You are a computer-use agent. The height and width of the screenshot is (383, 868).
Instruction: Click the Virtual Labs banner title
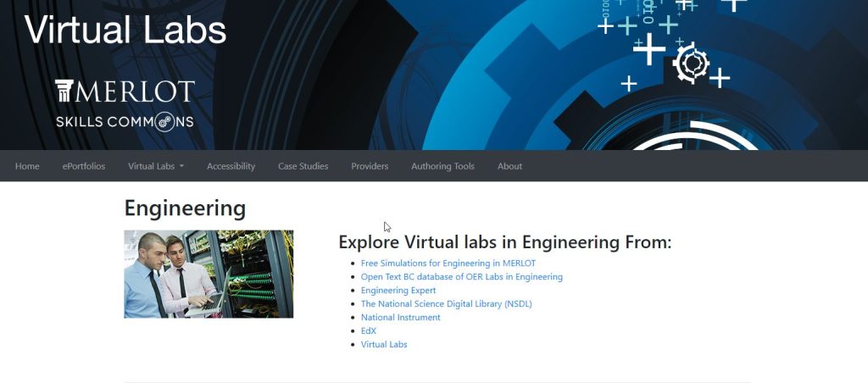[125, 30]
